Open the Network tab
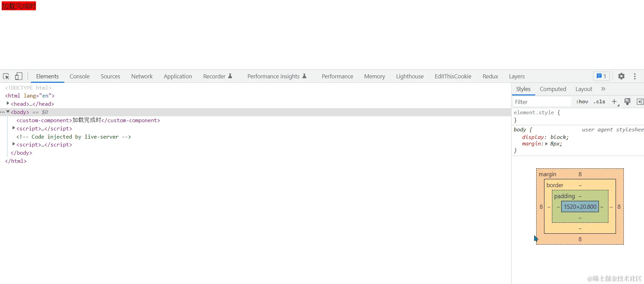This screenshot has width=644, height=284. (142, 76)
